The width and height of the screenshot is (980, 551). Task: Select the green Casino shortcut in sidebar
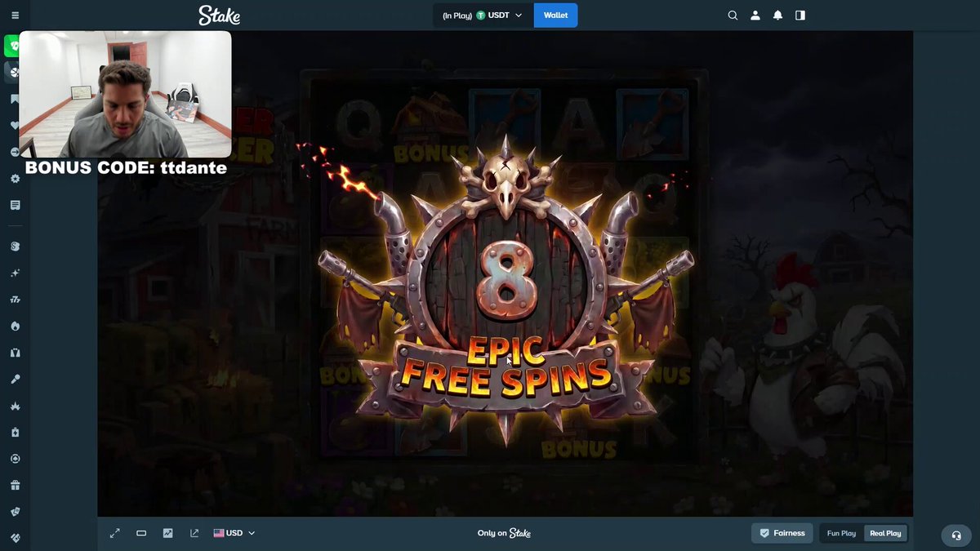click(x=13, y=46)
